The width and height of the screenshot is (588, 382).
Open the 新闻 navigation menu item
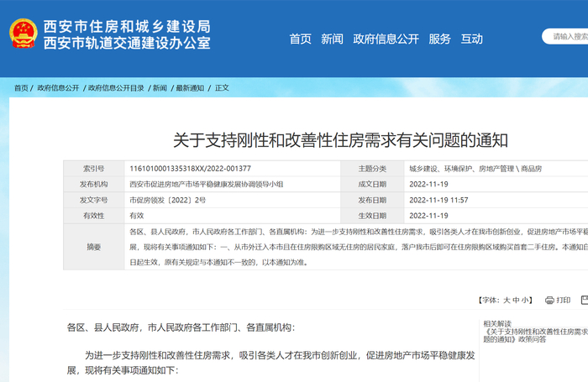[332, 39]
